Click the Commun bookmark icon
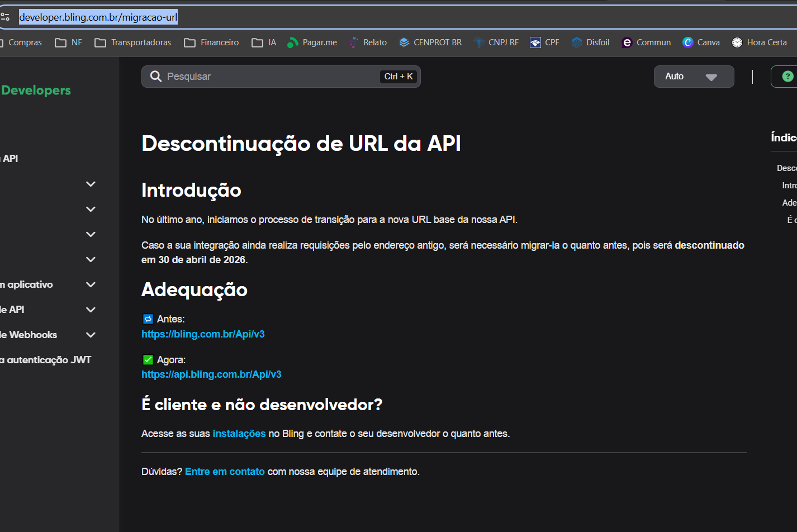The width and height of the screenshot is (797, 532). pyautogui.click(x=627, y=42)
